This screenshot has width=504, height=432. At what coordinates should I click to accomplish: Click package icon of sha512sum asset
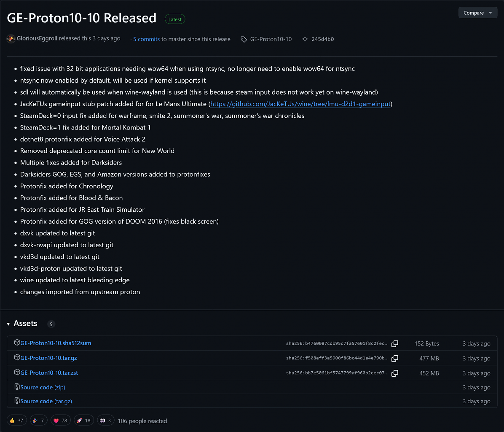[x=17, y=343]
